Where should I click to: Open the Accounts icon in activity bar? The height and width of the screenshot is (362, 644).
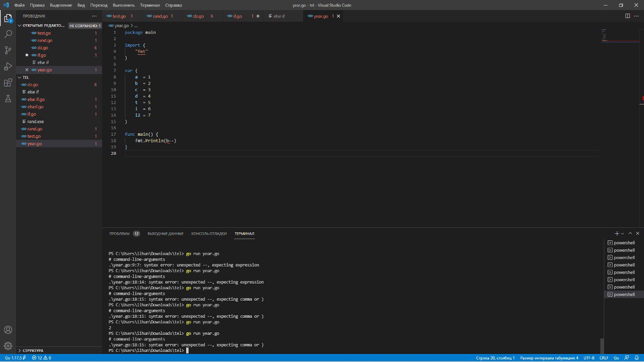click(8, 330)
